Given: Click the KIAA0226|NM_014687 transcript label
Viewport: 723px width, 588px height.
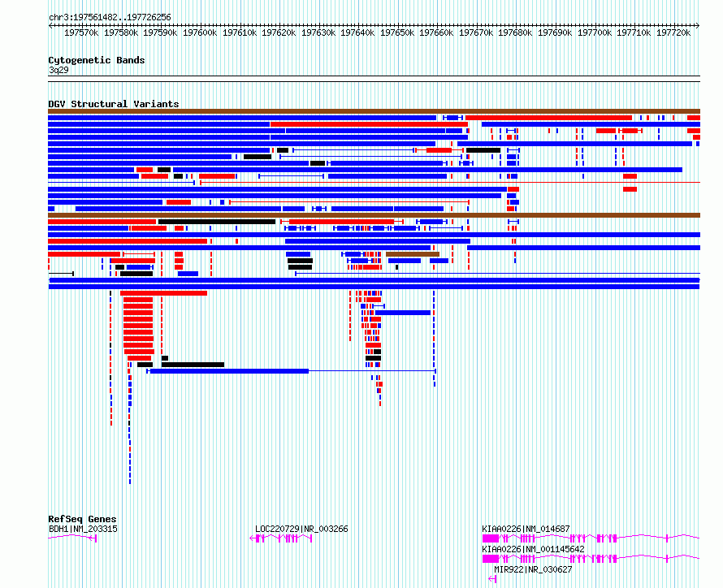Looking at the screenshot, I should (526, 529).
